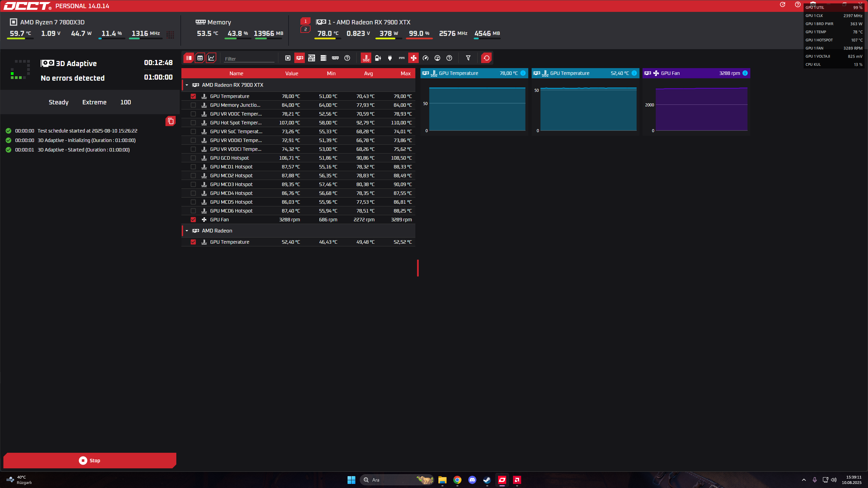Toggle the CPU sensor category filter
Image resolution: width=868 pixels, height=488 pixels.
[x=288, y=58]
